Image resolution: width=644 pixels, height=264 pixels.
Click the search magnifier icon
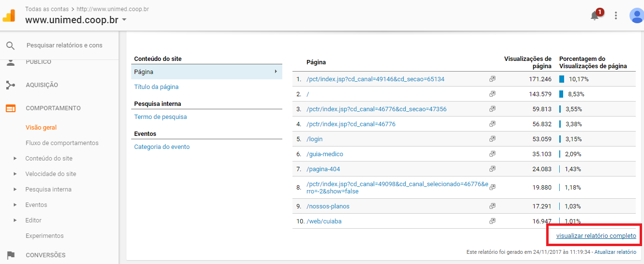click(11, 45)
